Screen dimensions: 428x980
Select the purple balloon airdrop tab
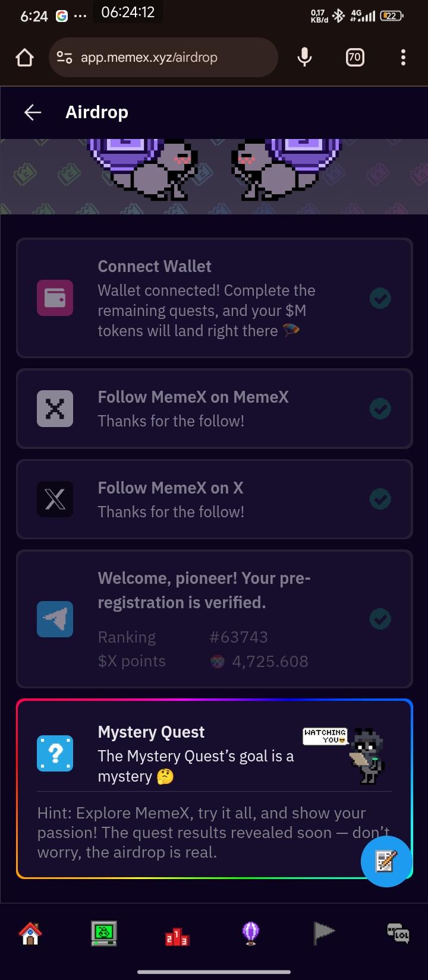coord(251,932)
